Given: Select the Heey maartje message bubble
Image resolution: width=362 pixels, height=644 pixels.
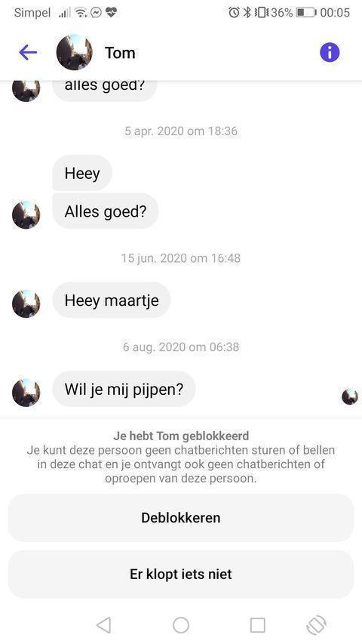Looking at the screenshot, I should 111,300.
